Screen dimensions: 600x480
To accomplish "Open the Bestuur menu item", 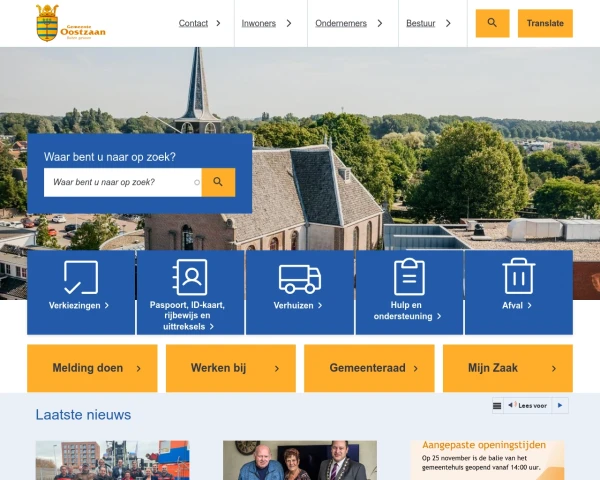I will pos(421,23).
